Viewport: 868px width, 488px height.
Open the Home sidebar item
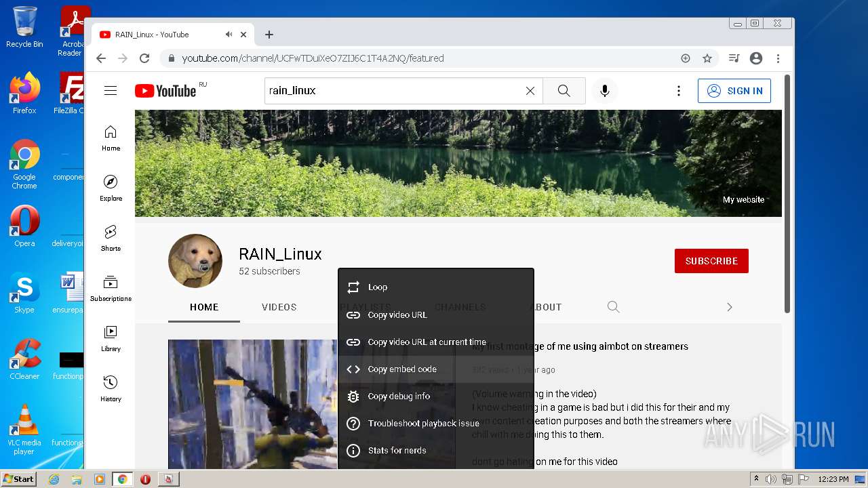111,138
